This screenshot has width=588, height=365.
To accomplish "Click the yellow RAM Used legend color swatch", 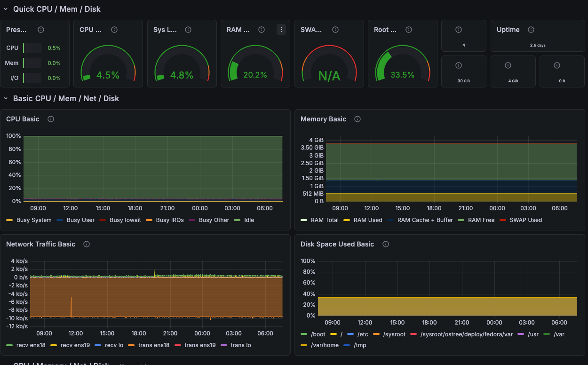I will pos(346,220).
